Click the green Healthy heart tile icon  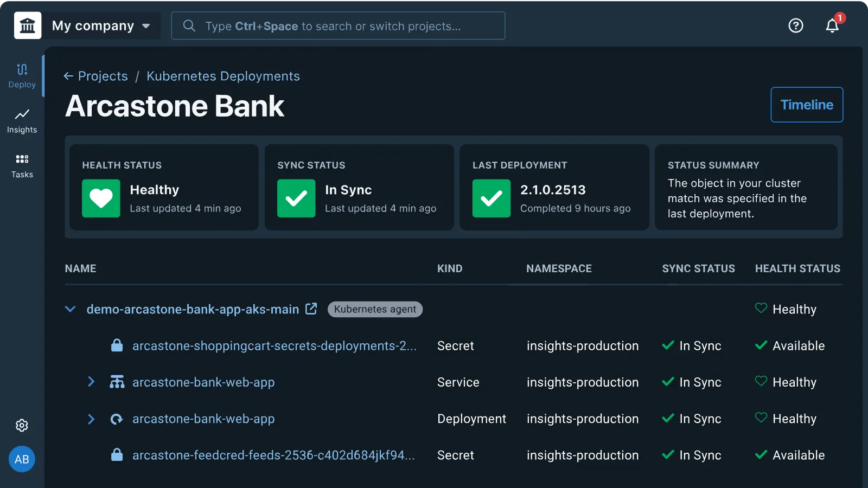[101, 198]
